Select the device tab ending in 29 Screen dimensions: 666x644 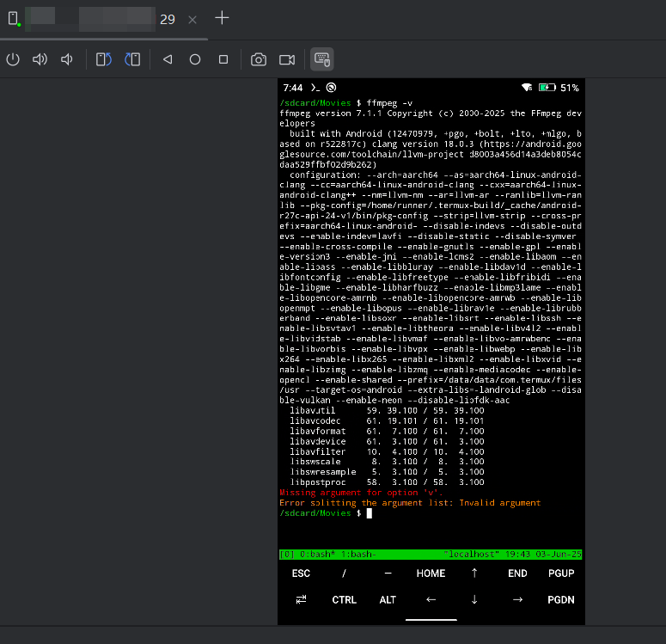(102, 19)
